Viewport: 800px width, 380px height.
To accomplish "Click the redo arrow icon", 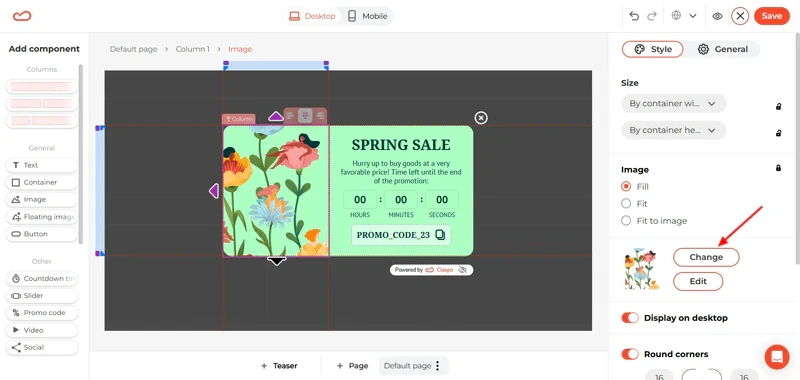I will click(652, 16).
